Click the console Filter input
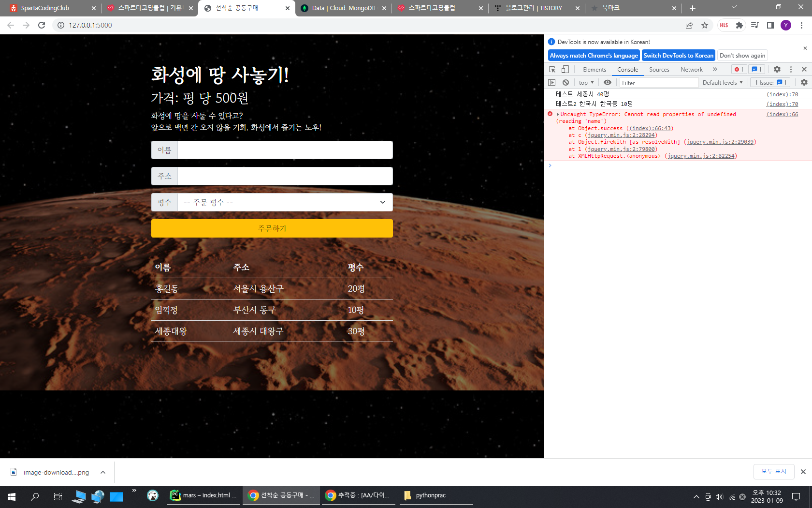The width and height of the screenshot is (812, 508). pyautogui.click(x=659, y=83)
